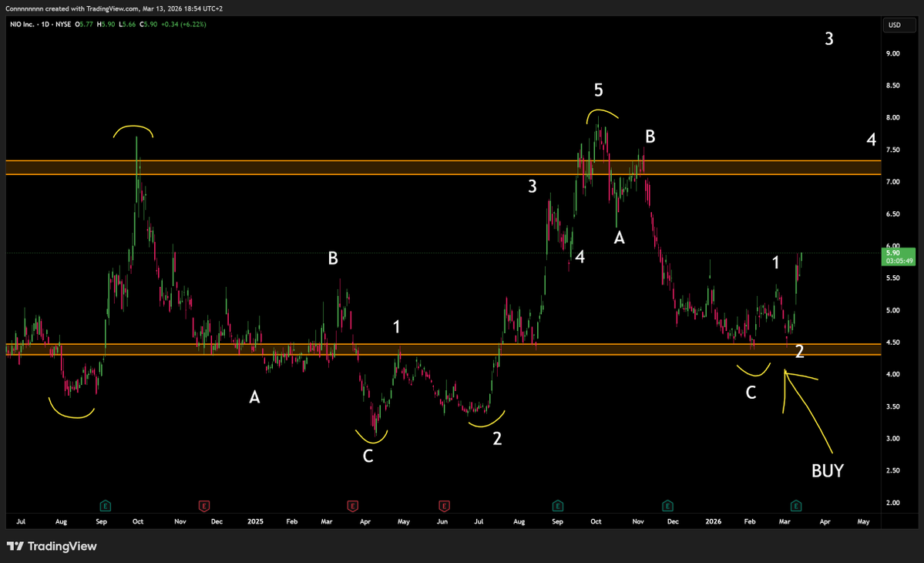
Task: Click the change value +0.34 (+6.22%)
Action: pos(184,24)
